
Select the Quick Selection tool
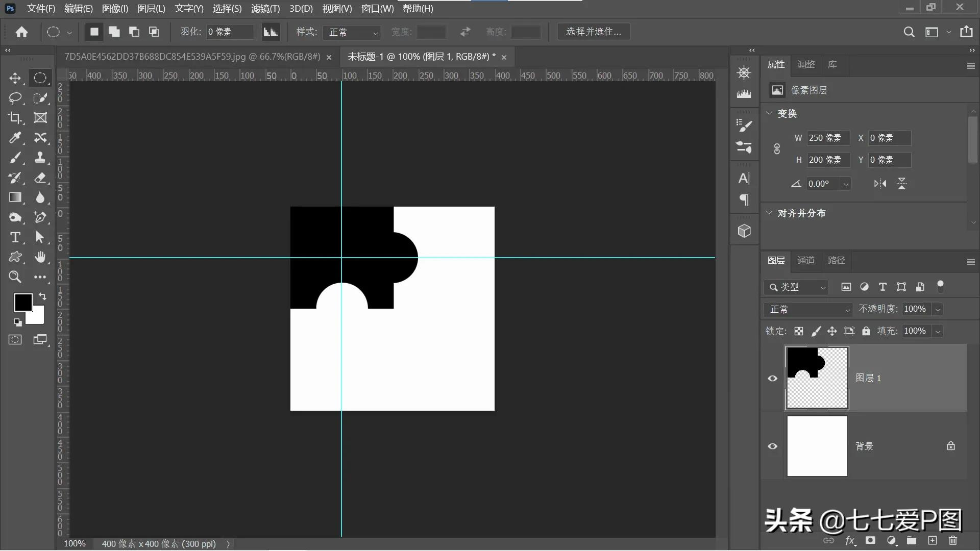pyautogui.click(x=40, y=98)
